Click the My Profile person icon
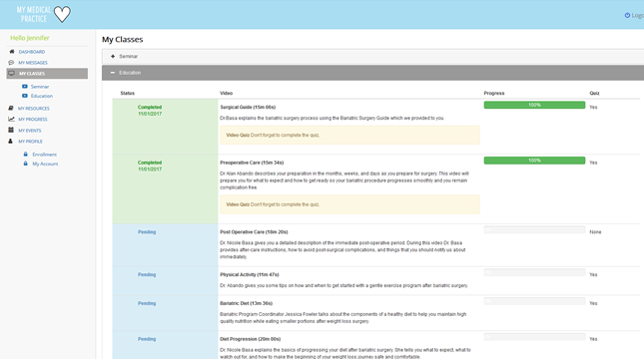The height and width of the screenshot is (359, 644). 11,142
